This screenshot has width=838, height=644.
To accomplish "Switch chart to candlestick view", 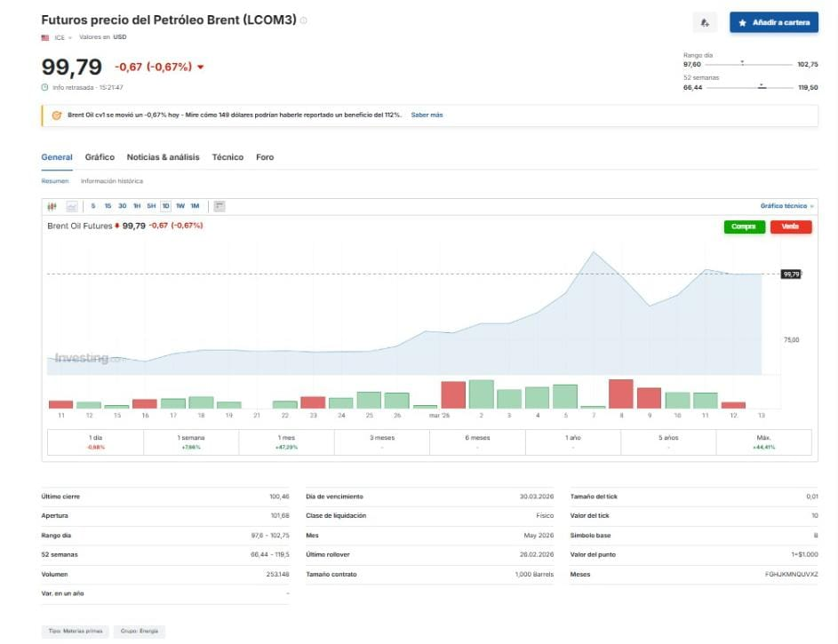I will (x=52, y=206).
